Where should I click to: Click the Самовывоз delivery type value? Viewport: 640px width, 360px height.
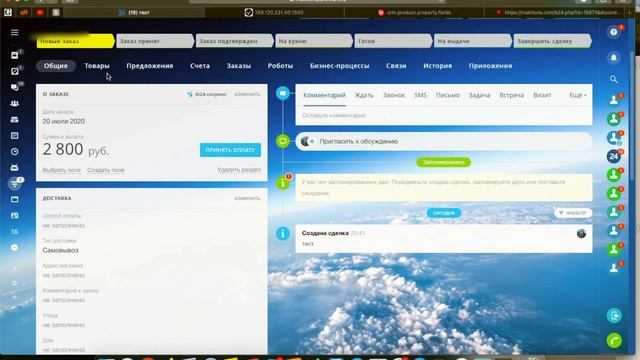pos(60,250)
